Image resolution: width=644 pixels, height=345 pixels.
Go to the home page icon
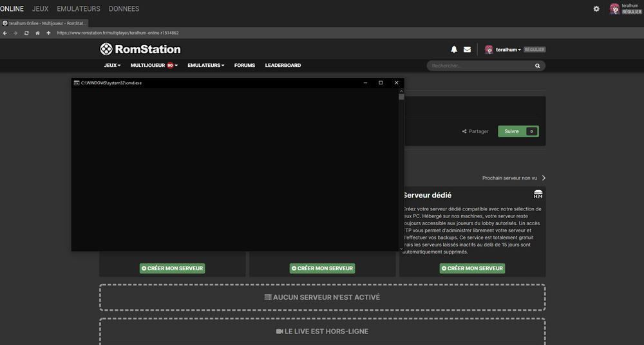(x=37, y=33)
